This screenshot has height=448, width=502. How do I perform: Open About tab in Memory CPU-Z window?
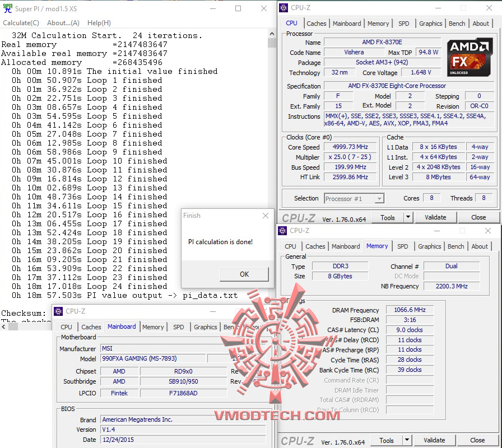tap(480, 246)
